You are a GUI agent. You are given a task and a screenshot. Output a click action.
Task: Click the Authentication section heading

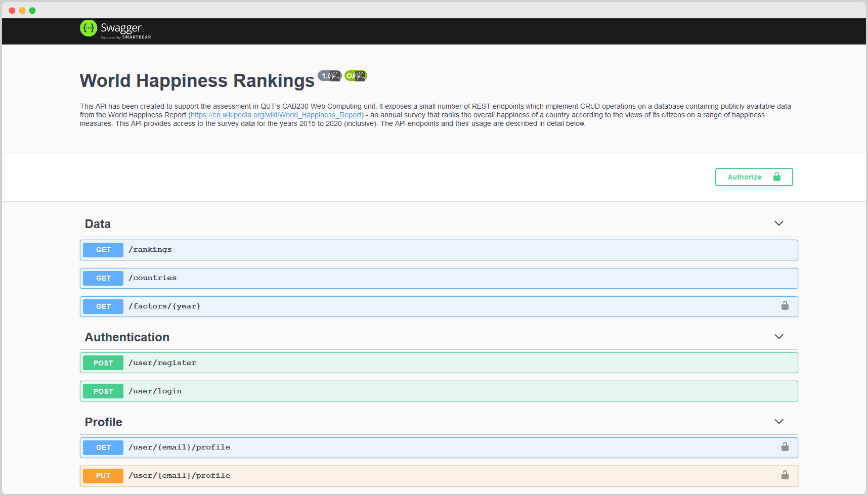pyautogui.click(x=127, y=337)
